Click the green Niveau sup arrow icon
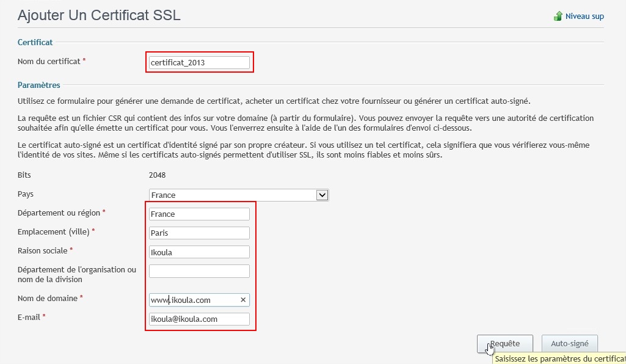Image resolution: width=626 pixels, height=364 pixels. click(558, 16)
